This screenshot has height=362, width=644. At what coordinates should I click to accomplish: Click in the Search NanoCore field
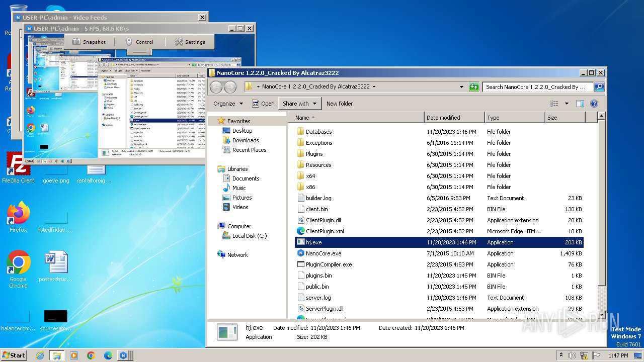[x=538, y=86]
